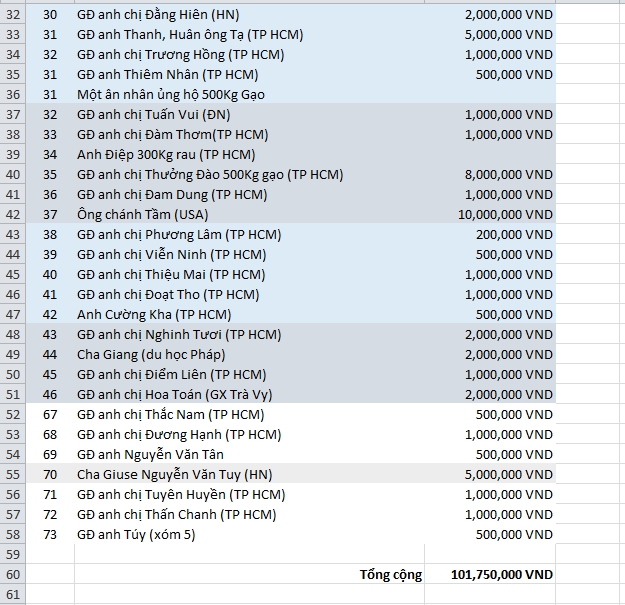Viewport: 625px width, 605px height.
Task: Select index number '37' cell
Action: click(x=50, y=214)
